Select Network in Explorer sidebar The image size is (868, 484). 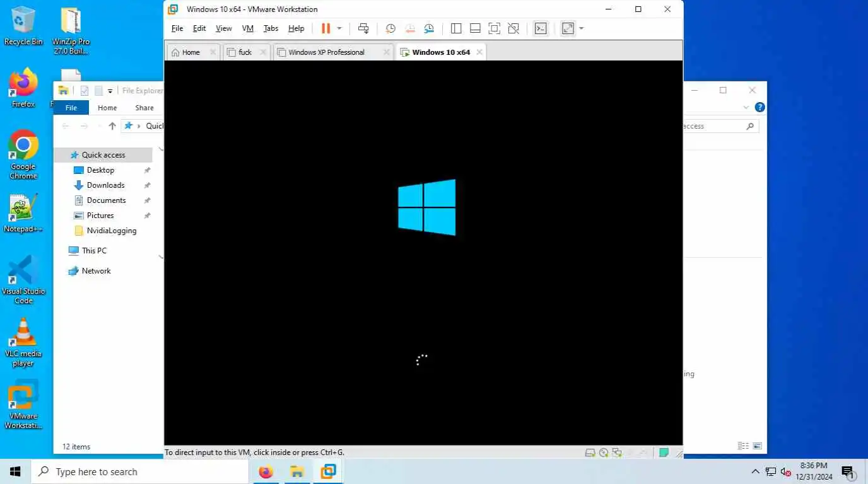pyautogui.click(x=96, y=271)
